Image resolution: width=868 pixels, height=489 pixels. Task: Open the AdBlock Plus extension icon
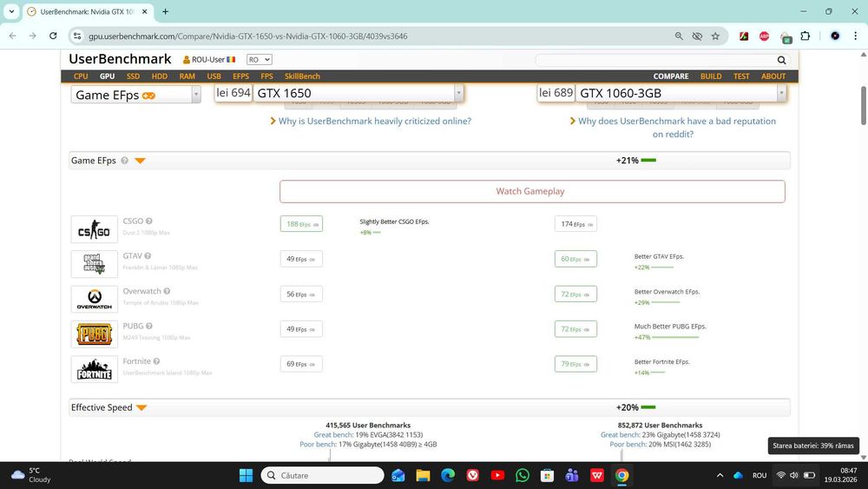(764, 36)
